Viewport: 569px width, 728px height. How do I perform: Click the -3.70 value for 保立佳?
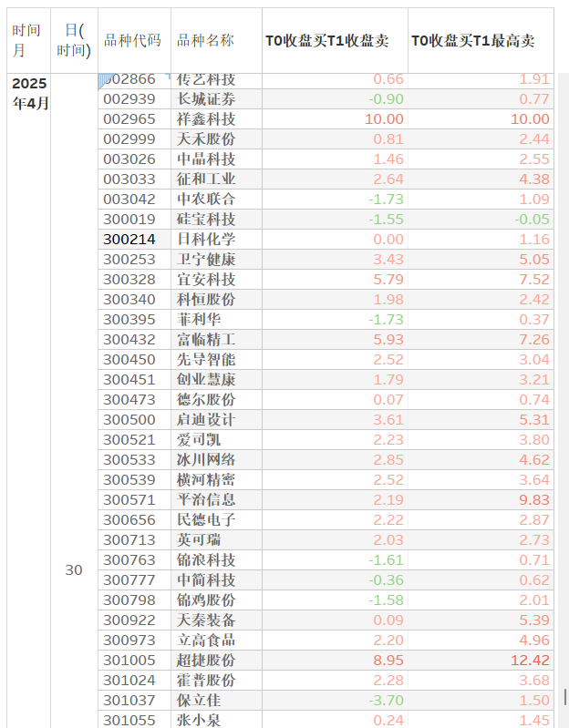(386, 700)
